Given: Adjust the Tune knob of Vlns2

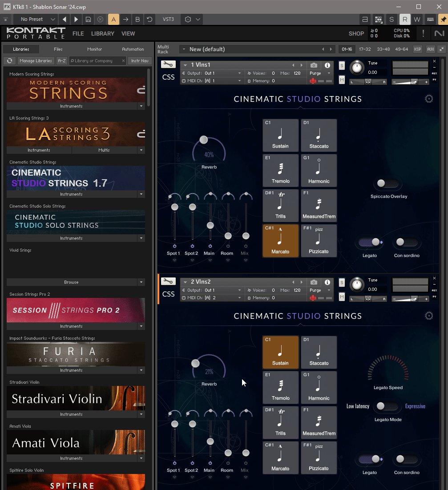Looking at the screenshot, I should click(x=357, y=285).
